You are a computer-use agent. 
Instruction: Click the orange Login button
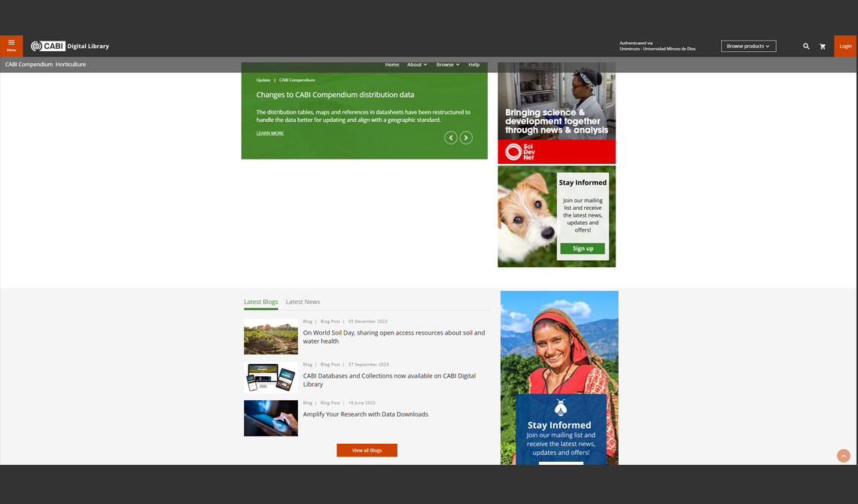(845, 46)
